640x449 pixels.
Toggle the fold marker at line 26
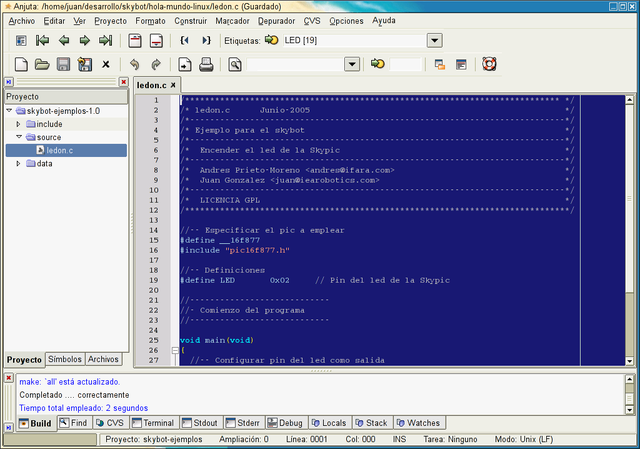coord(175,350)
